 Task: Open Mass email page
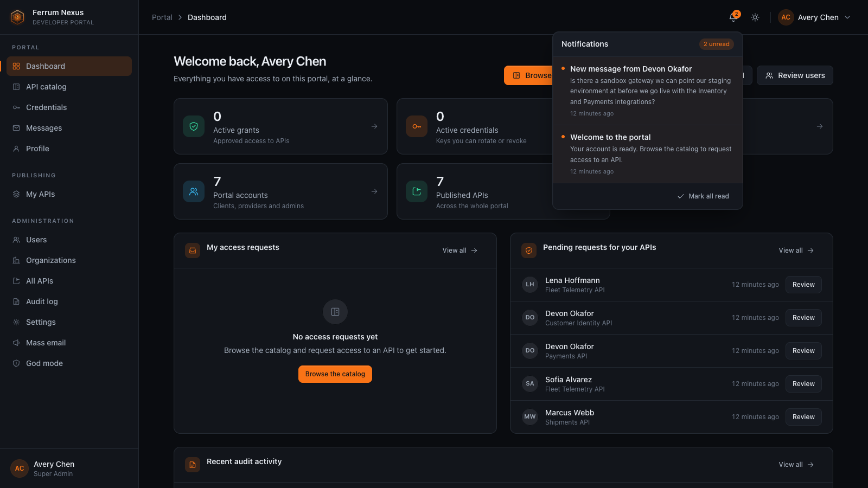(69, 343)
